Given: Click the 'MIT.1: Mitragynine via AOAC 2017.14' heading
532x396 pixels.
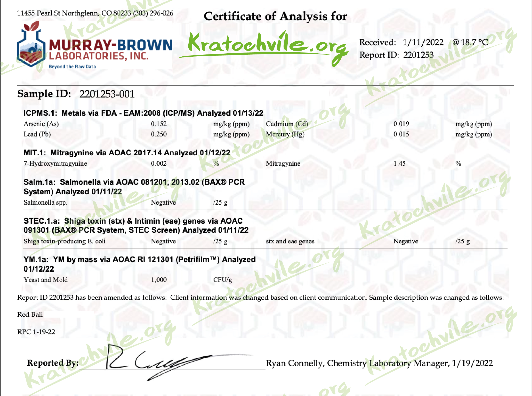Looking at the screenshot, I should pos(127,153).
